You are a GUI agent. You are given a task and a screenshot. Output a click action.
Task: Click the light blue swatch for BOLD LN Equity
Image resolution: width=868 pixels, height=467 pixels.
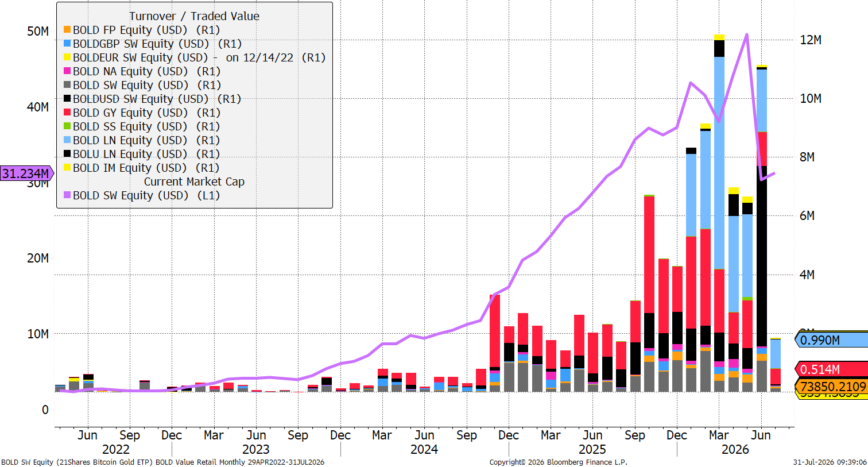[67, 140]
